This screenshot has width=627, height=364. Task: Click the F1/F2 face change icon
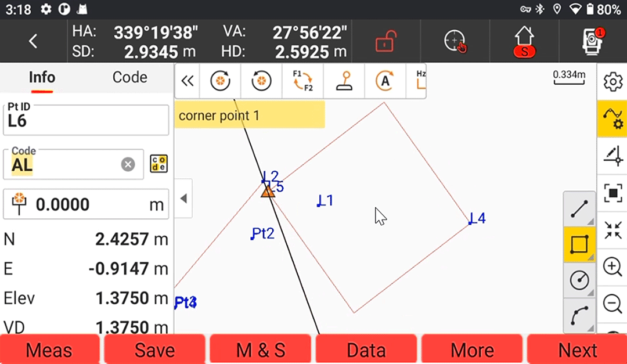[302, 81]
